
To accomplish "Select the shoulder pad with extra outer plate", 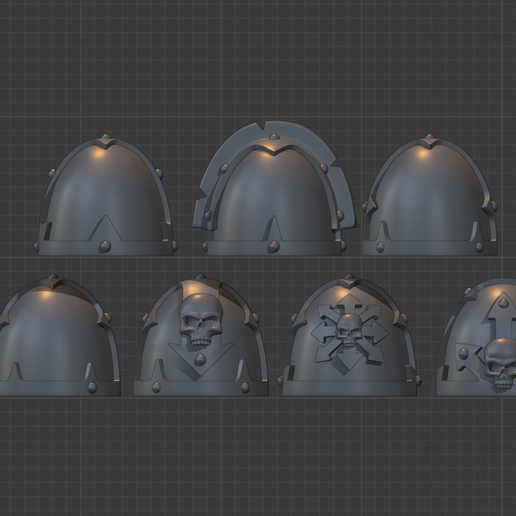I will click(275, 189).
